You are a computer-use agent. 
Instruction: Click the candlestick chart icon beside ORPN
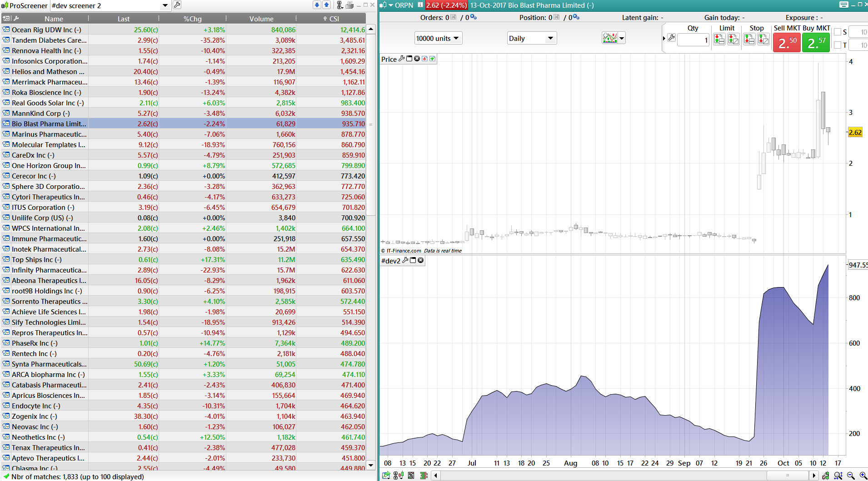(383, 5)
